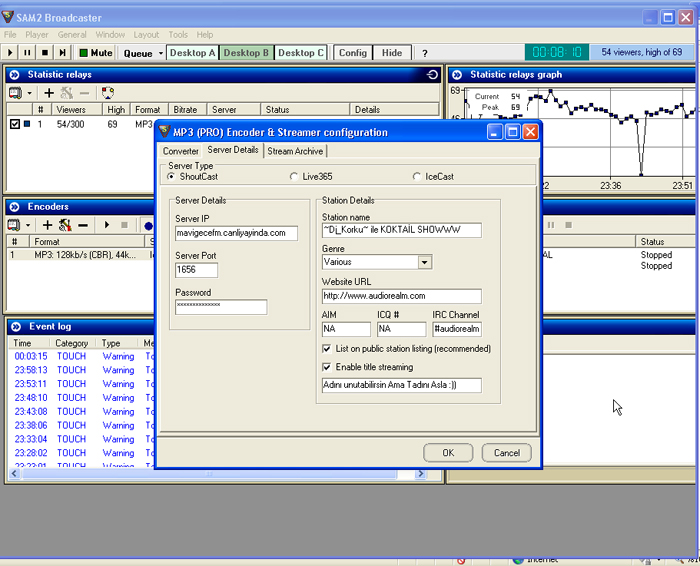Click the Website URL field
The width and height of the screenshot is (700, 566).
(401, 296)
